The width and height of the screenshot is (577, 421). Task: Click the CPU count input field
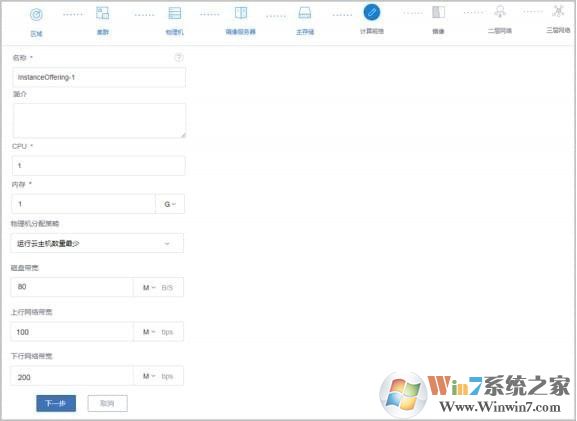tap(99, 166)
